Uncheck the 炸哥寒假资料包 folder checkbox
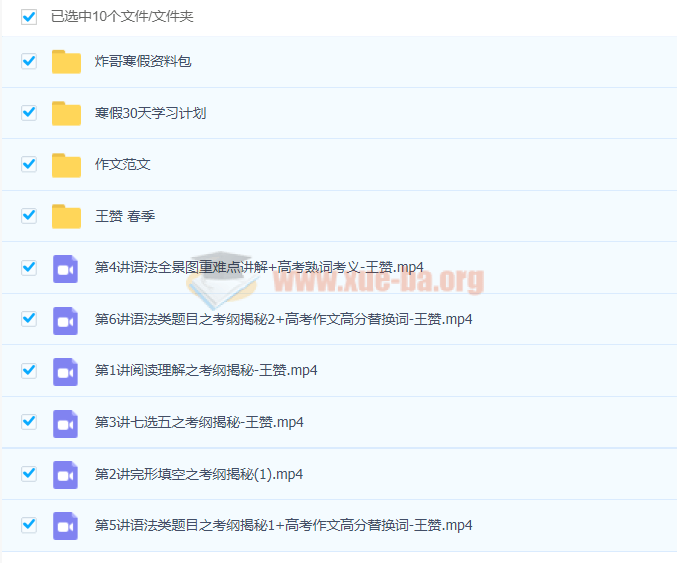The image size is (677, 563). [x=29, y=61]
